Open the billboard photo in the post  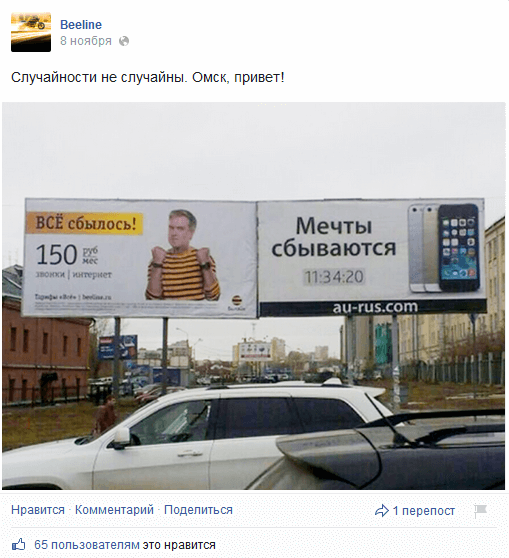coord(254,296)
